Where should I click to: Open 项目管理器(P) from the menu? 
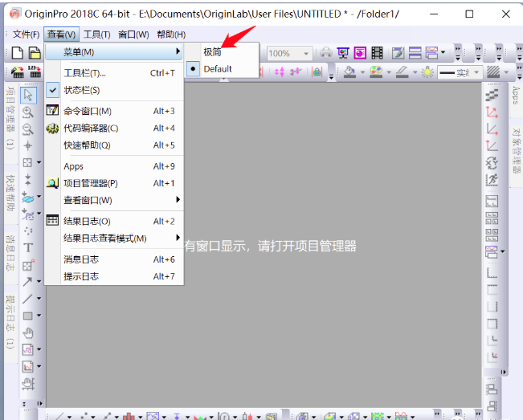114,183
